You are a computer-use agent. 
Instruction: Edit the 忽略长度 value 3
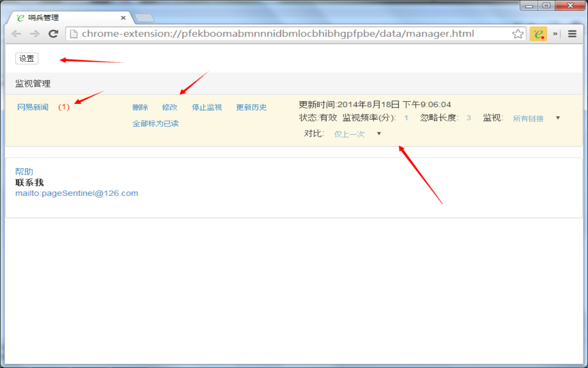click(x=469, y=118)
